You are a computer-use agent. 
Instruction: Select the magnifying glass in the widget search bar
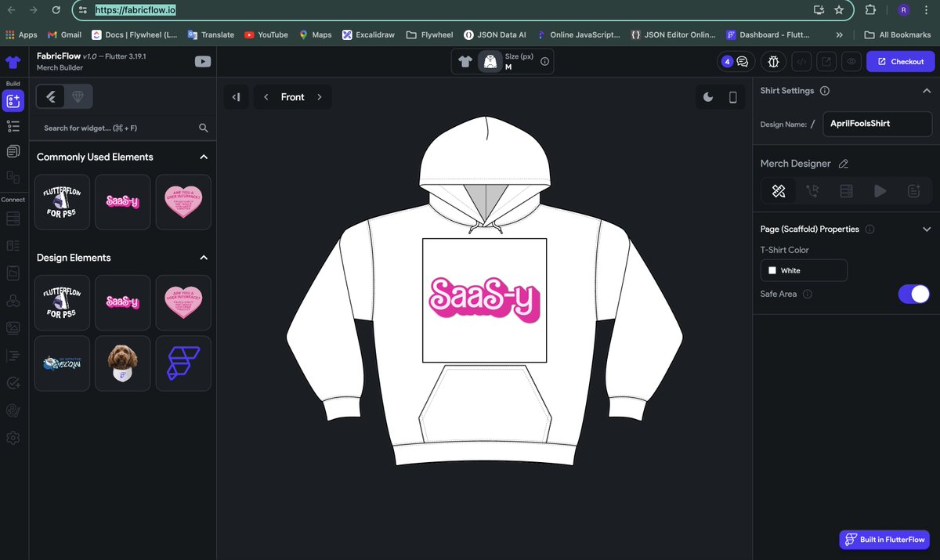click(203, 128)
